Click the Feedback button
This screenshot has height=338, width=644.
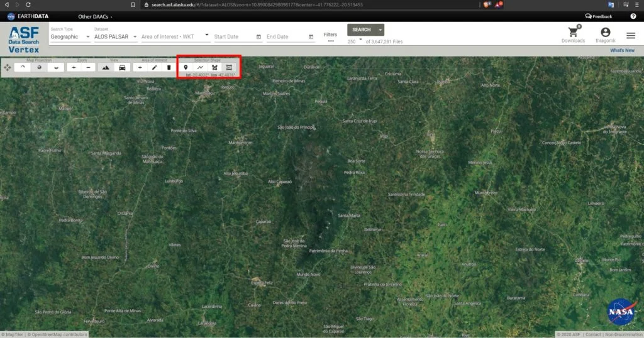(599, 16)
